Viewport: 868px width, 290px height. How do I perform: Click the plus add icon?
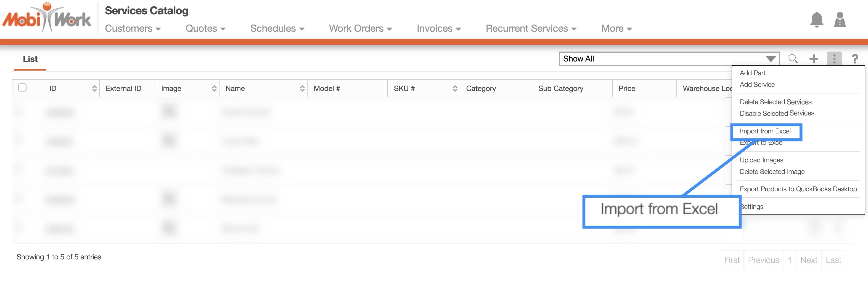tap(813, 59)
